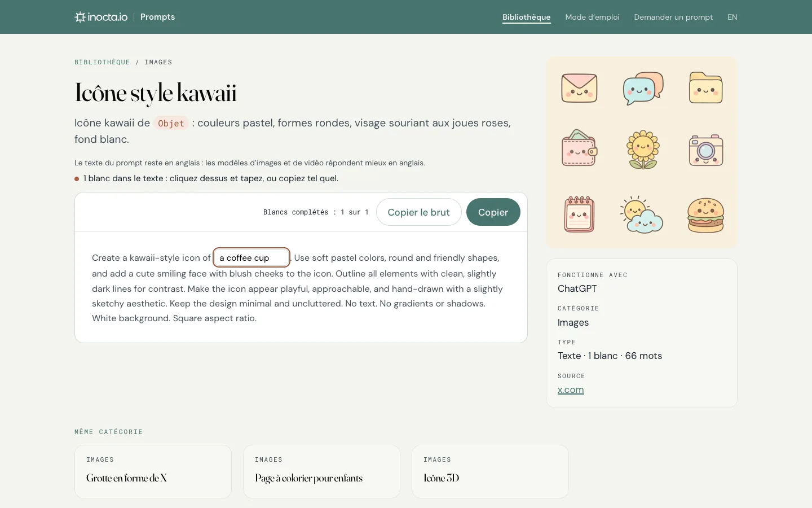Click the kawaii yellow folder icon
812x508 pixels.
(705, 87)
